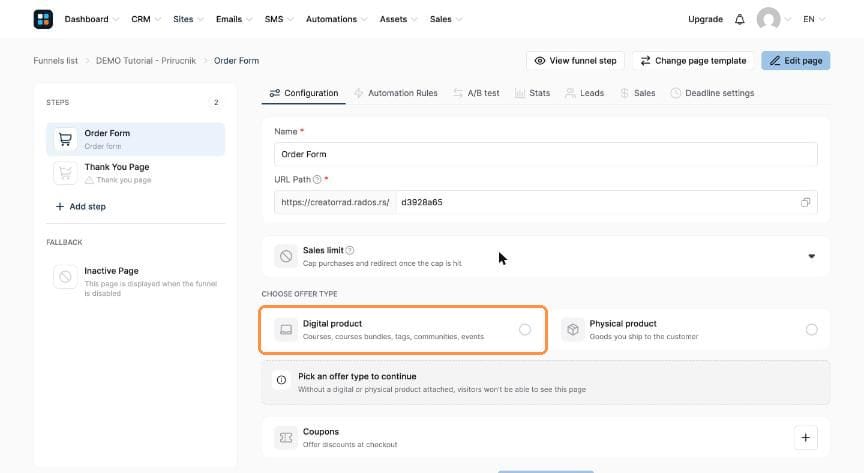Click the Coupons ticket icon
The height and width of the screenshot is (473, 864).
[x=285, y=438]
